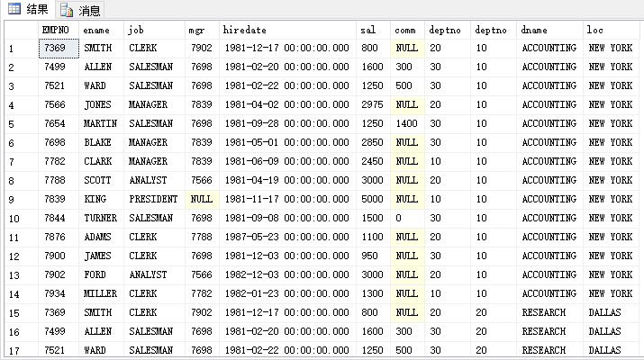Switch to the 结果 results tab
The image size is (644, 360).
pos(28,9)
